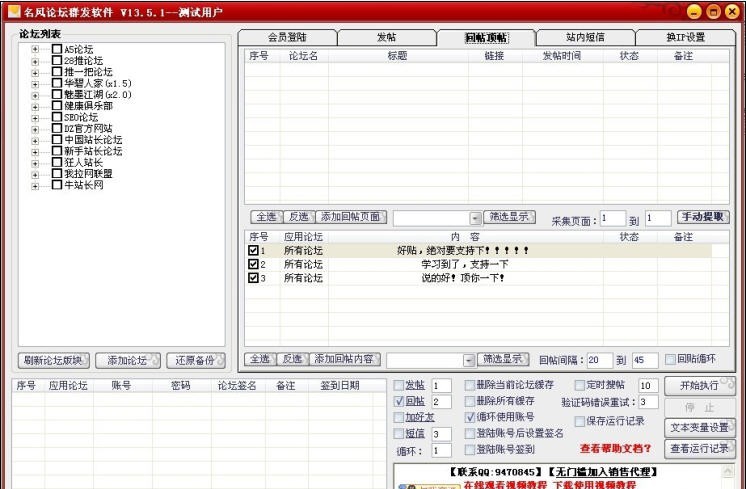Check the A5论坛 checkbox

pyautogui.click(x=57, y=49)
